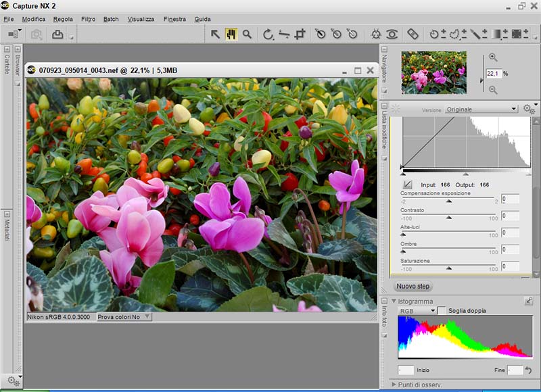541x392 pixels.
Task: Click the Rotate tool
Action: (x=268, y=34)
